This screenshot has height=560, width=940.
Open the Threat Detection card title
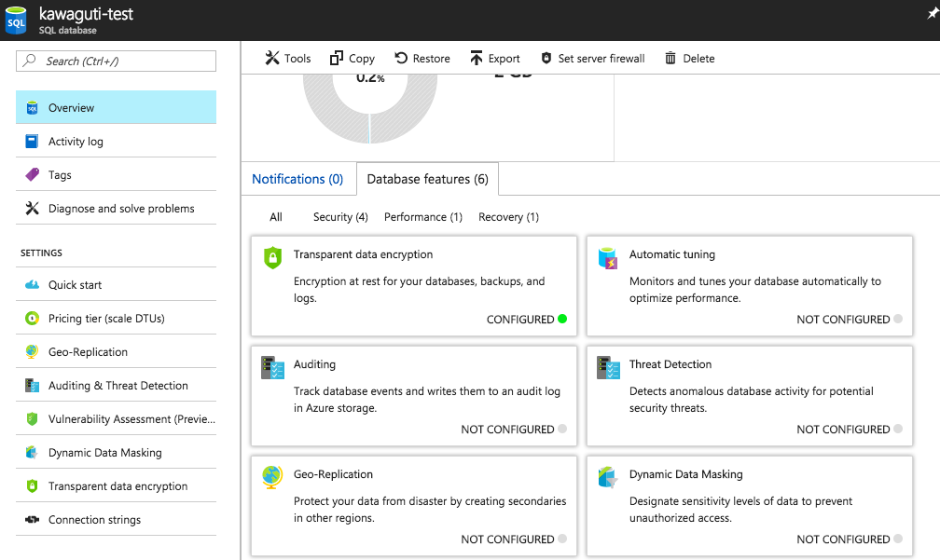(670, 364)
